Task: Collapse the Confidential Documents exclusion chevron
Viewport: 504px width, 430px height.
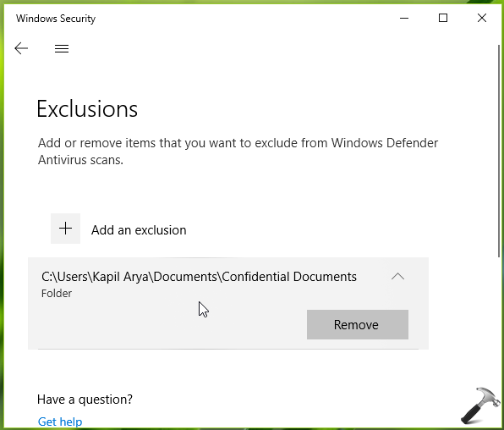Action: [397, 276]
